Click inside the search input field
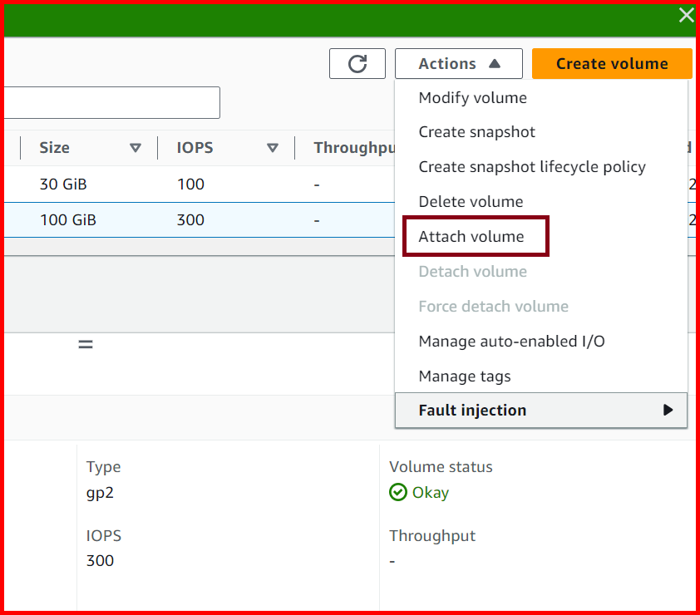The height and width of the screenshot is (615, 700). tap(108, 102)
